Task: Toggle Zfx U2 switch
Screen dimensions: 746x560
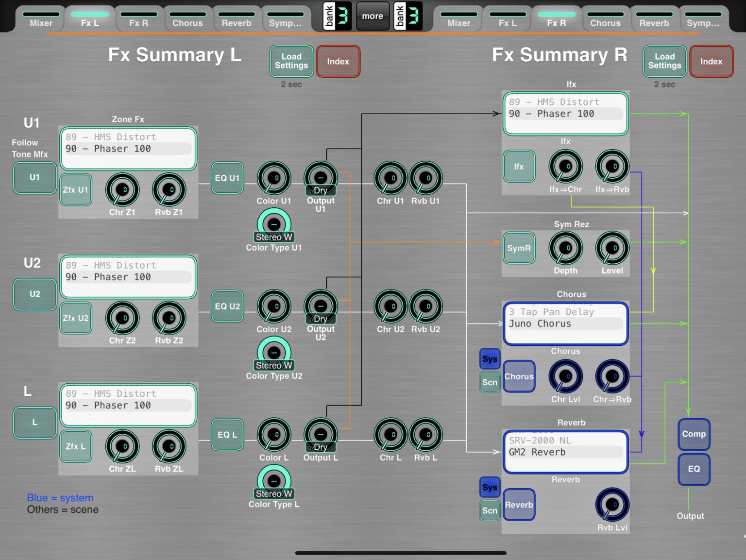Action: tap(76, 318)
